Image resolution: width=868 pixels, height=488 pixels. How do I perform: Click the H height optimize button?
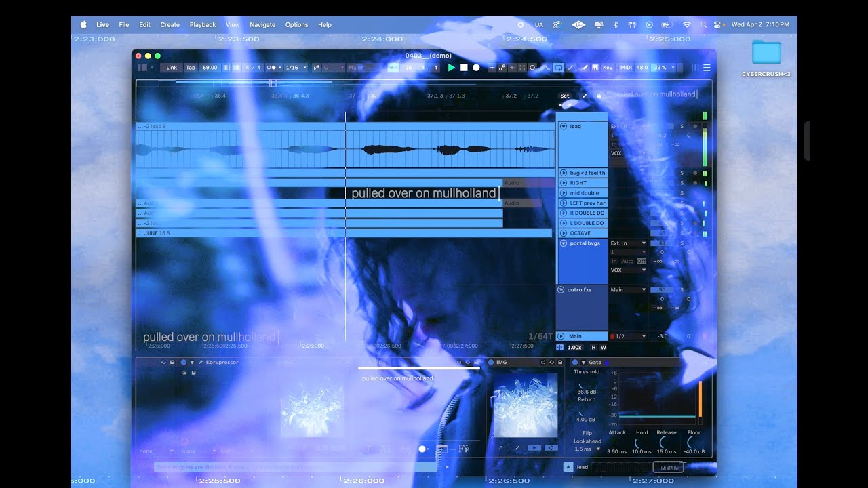coord(594,348)
